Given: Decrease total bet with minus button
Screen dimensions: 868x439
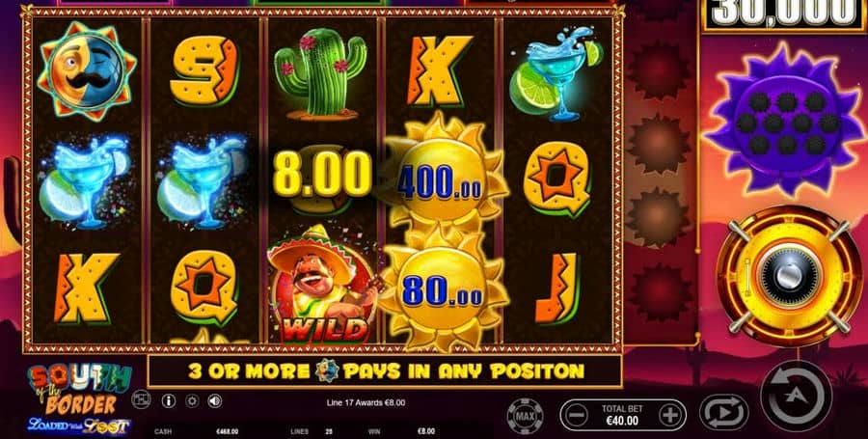Looking at the screenshot, I should coord(577,415).
